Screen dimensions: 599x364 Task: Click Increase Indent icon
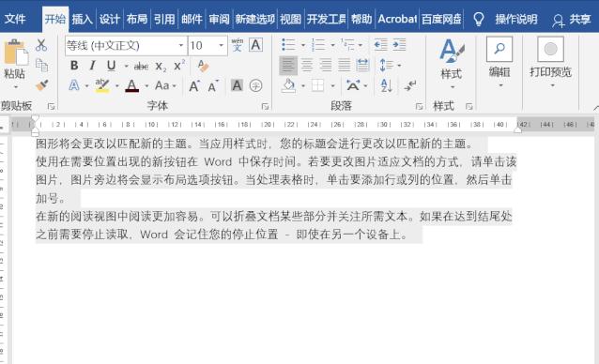click(399, 45)
